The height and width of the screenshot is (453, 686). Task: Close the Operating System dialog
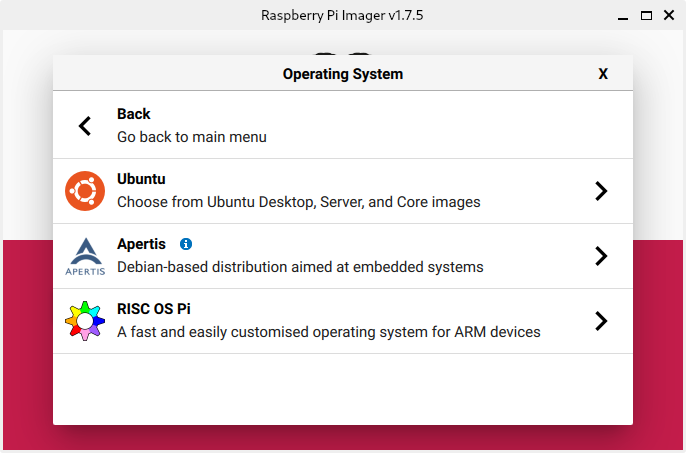pyautogui.click(x=603, y=74)
